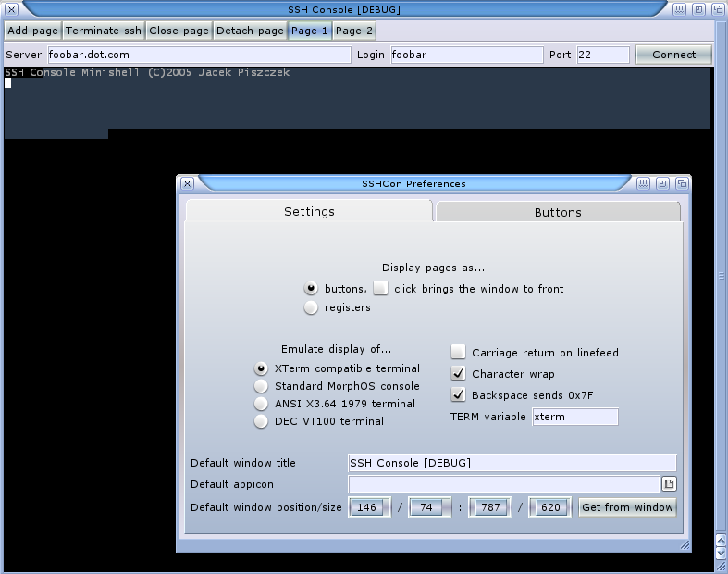Disable the Character wrap checkbox

pos(458,373)
